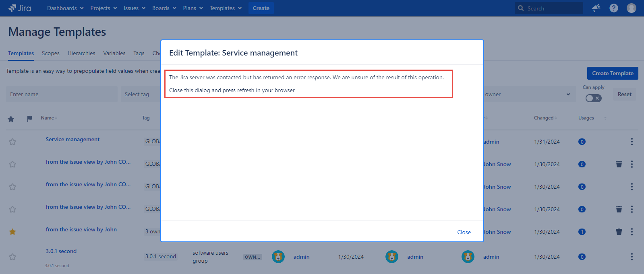The height and width of the screenshot is (274, 644).
Task: Click the favorites star column header
Action: 11,119
